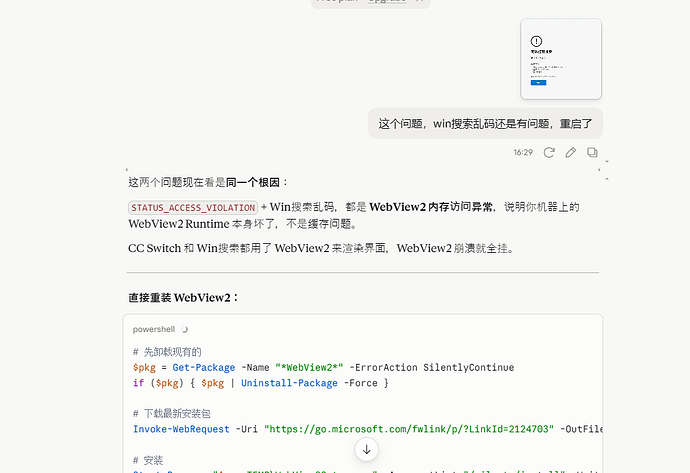Click the user message bubble about win搜索乱码
Image resolution: width=690 pixels, height=473 pixels.
click(x=485, y=124)
